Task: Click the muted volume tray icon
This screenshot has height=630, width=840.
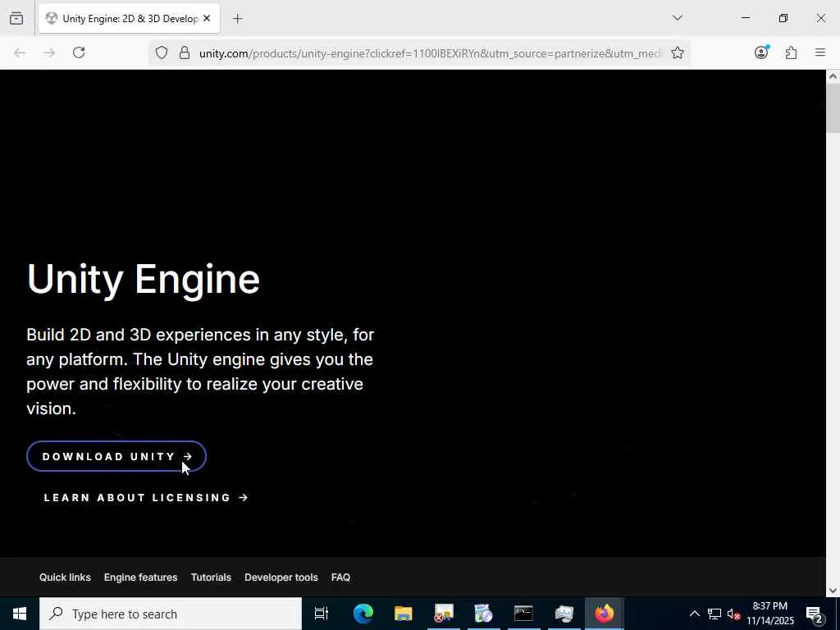Action: click(733, 614)
